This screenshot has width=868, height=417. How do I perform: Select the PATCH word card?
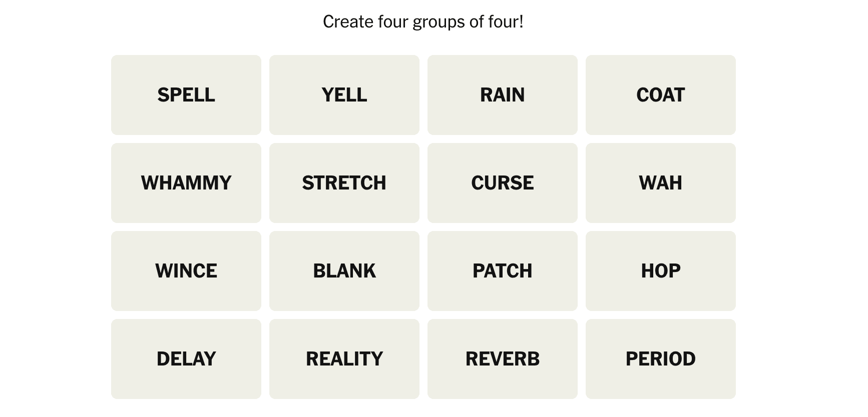503,271
